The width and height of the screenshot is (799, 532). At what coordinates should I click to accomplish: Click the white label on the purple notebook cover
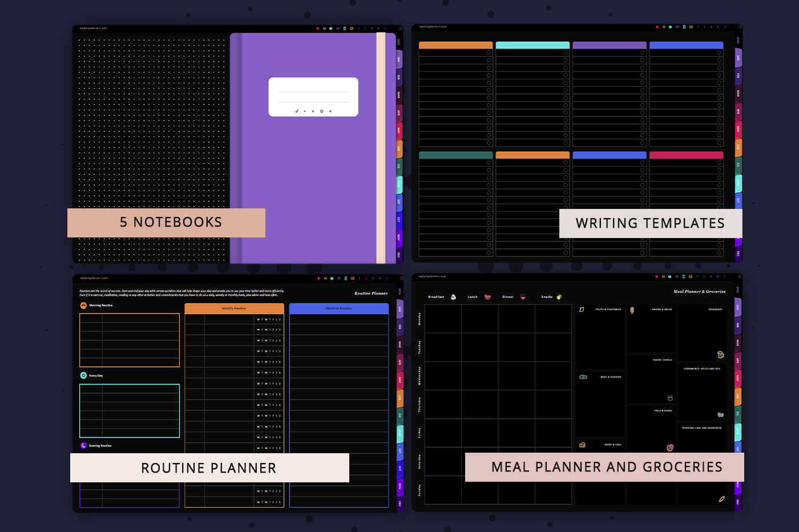313,96
